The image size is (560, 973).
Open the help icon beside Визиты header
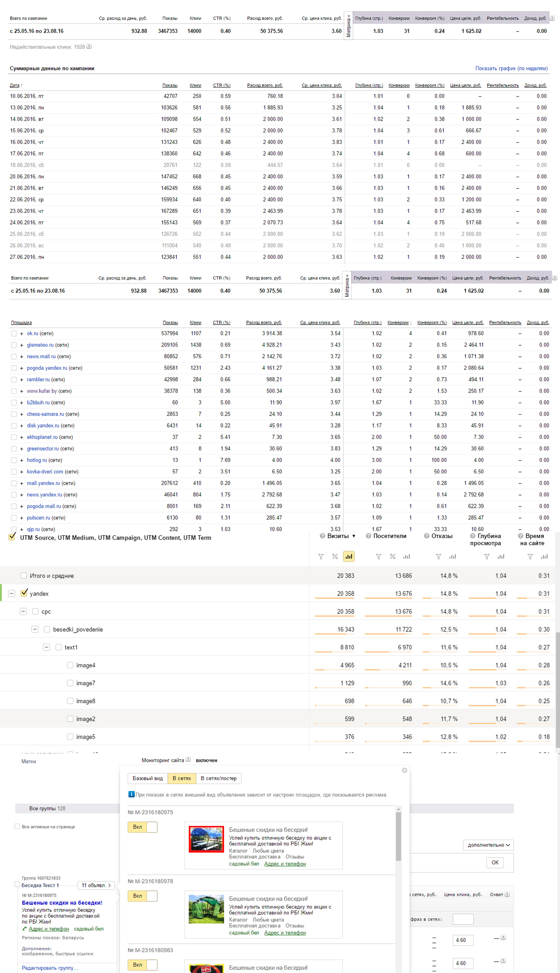(x=322, y=536)
